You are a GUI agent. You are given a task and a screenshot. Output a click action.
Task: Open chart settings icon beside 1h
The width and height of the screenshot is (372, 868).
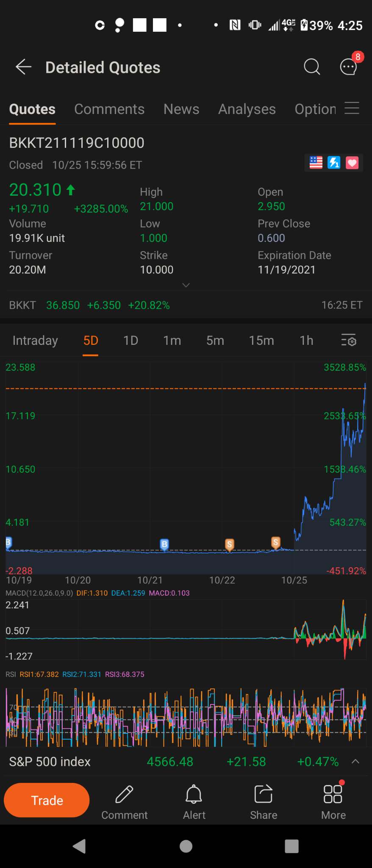click(349, 340)
